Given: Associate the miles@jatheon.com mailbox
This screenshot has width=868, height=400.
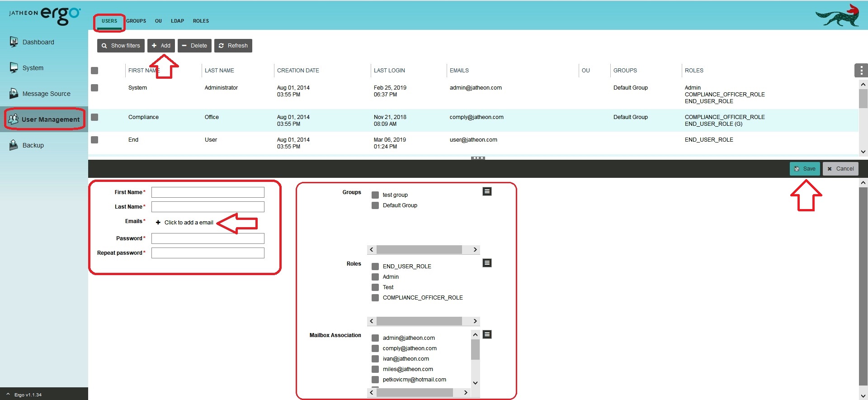Looking at the screenshot, I should click(x=375, y=369).
